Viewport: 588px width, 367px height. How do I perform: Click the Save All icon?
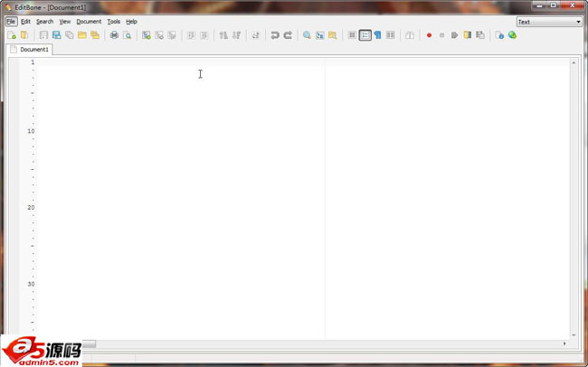(70, 35)
